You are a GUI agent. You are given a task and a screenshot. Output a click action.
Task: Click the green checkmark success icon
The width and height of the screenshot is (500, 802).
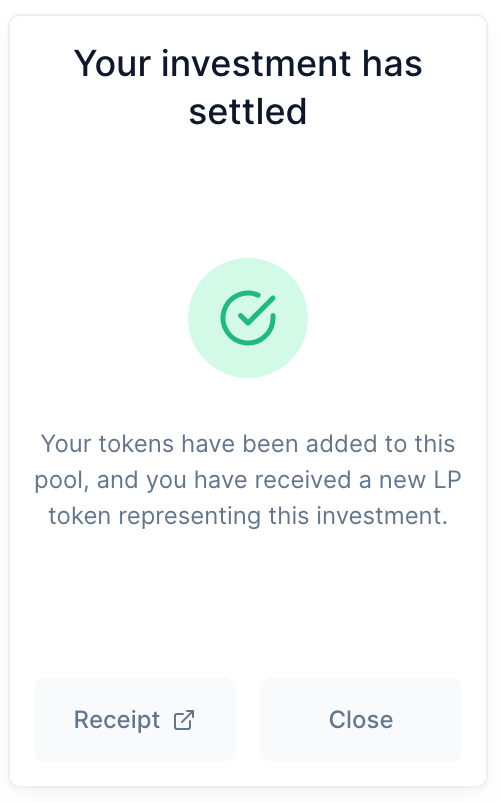pos(248,318)
